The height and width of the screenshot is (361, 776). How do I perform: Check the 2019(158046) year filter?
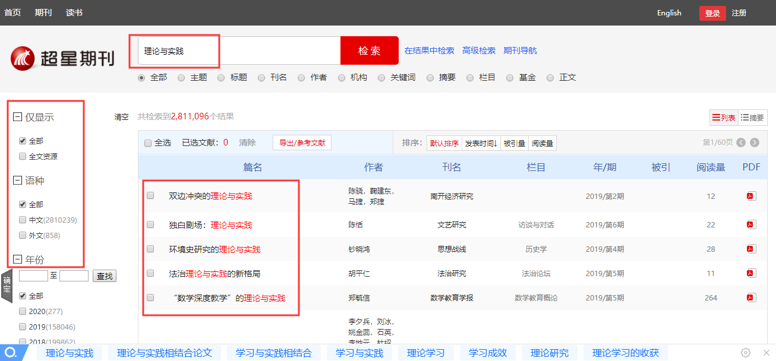22,327
